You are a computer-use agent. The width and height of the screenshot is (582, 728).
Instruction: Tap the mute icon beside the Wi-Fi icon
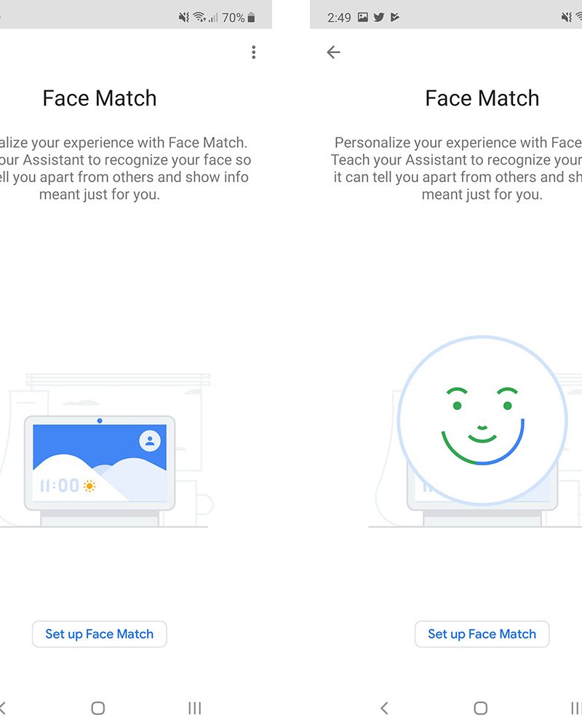(x=183, y=17)
